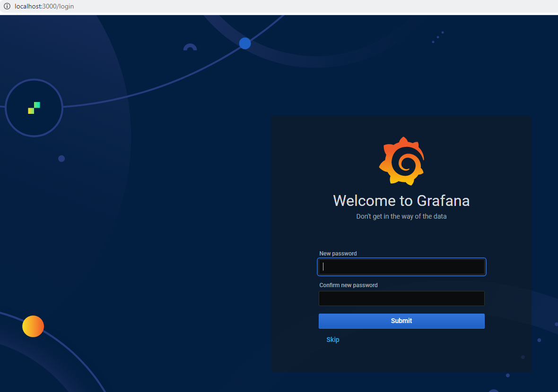Focus the Confirm new password field
Screen dimensions: 558x392
(401, 298)
